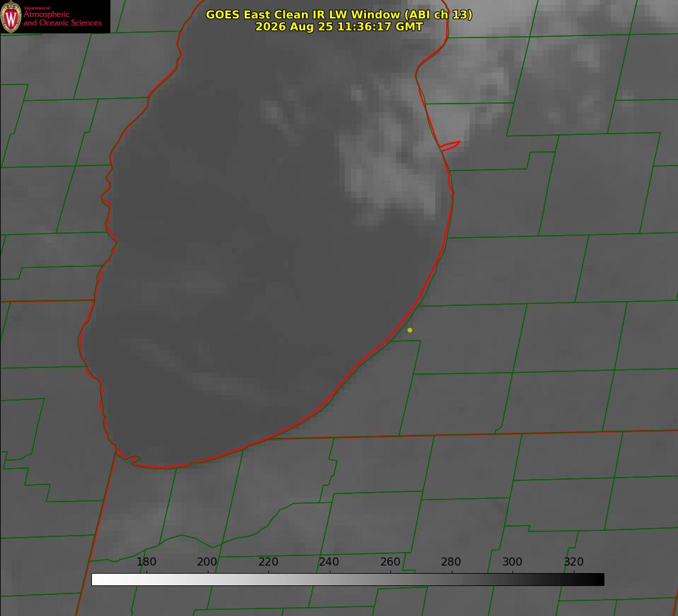
Task: Click the 300 label on the colorbar
Action: tap(512, 562)
